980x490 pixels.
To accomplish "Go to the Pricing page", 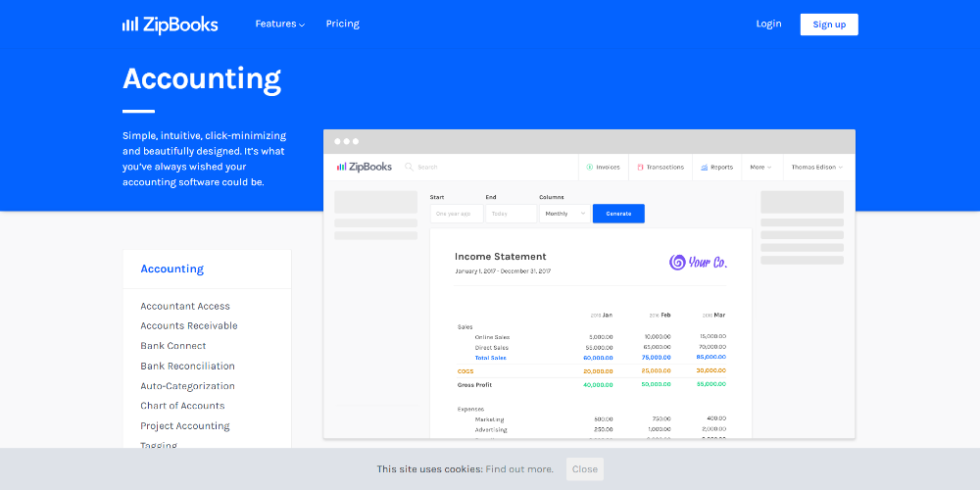I will [x=342, y=24].
